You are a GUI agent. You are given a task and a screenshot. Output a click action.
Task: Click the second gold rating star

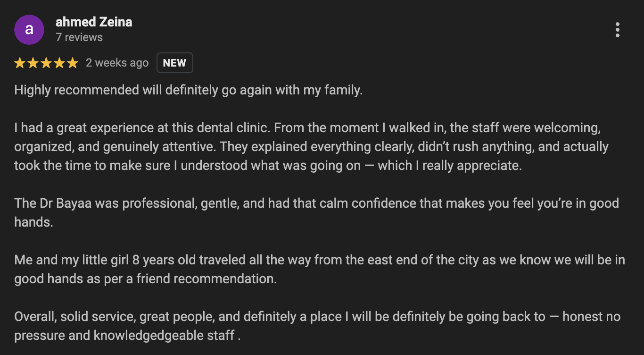[33, 63]
